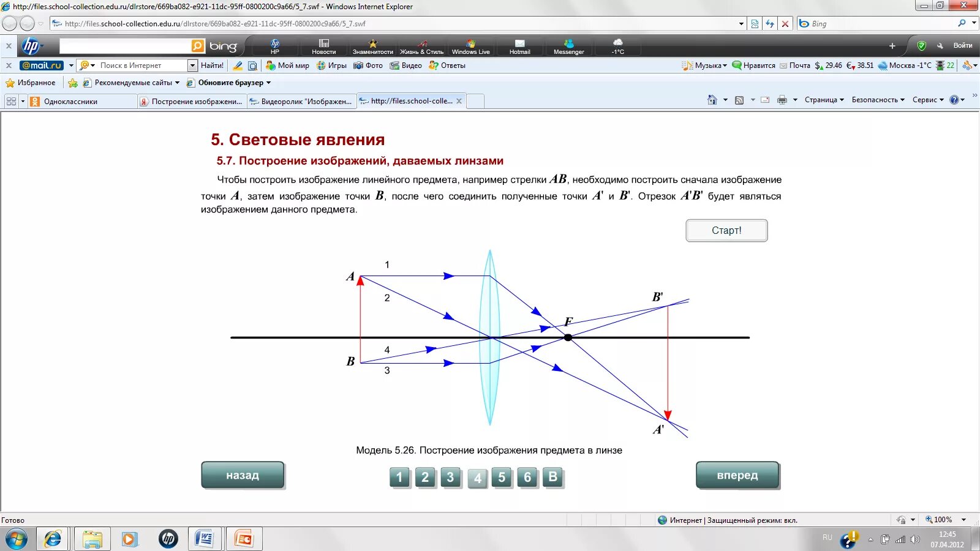Open the Музыка dropdown
Viewport: 980px width, 551px height.
[x=704, y=66]
